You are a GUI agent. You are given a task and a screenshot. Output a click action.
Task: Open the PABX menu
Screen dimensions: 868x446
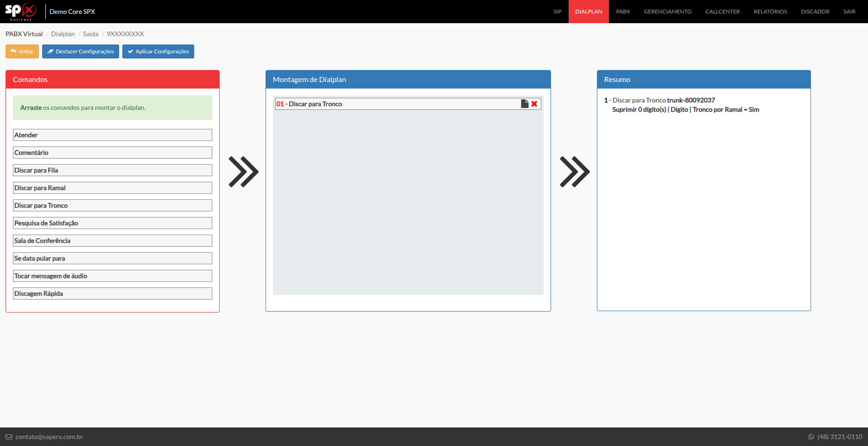[623, 12]
